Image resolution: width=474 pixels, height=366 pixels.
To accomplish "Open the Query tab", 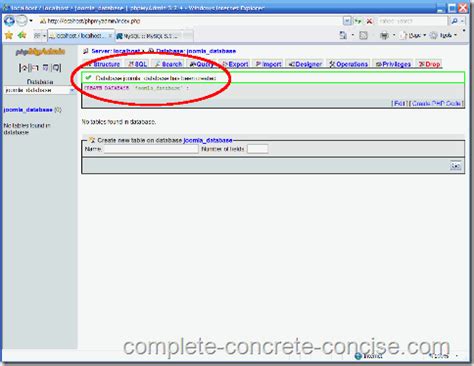I will point(201,64).
